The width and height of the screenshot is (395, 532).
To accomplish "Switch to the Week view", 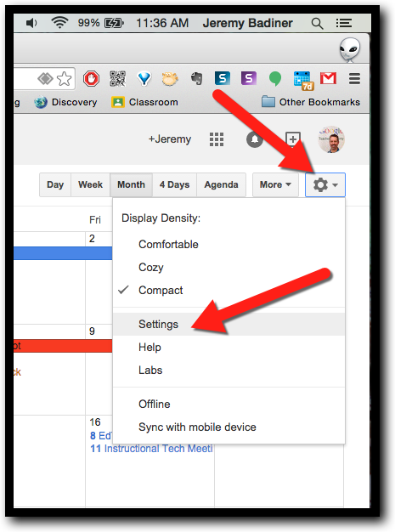I will tap(90, 185).
